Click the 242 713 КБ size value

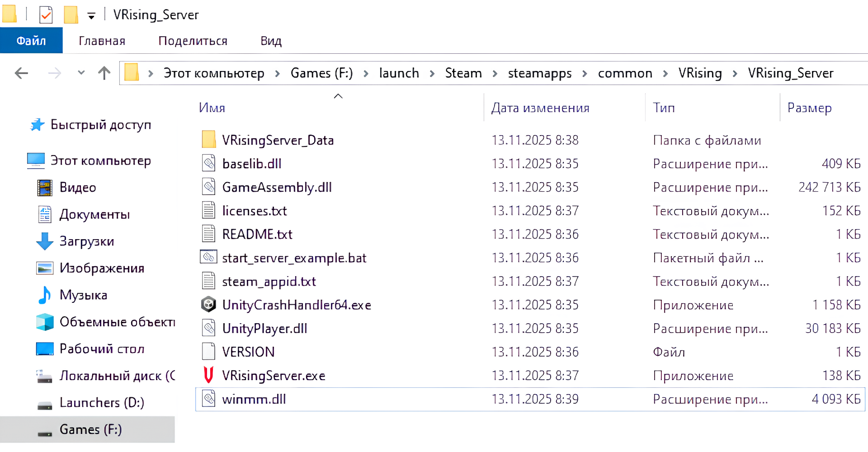click(x=830, y=187)
